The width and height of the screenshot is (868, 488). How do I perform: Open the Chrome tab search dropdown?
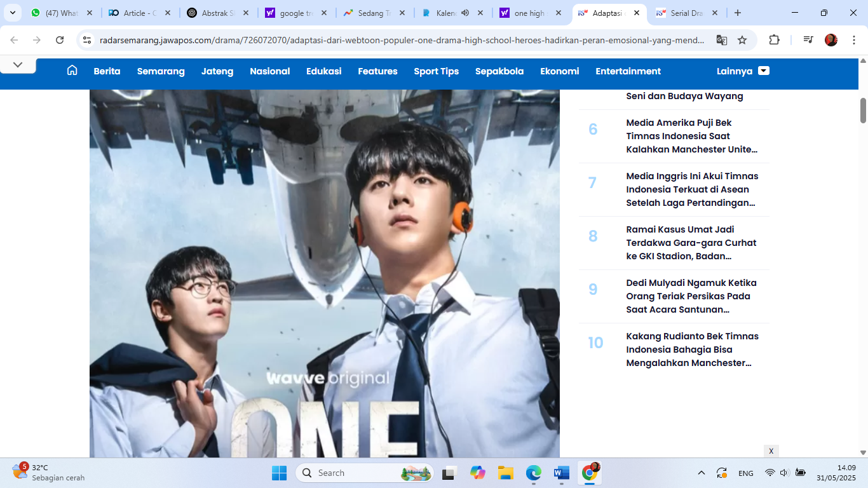[x=12, y=13]
